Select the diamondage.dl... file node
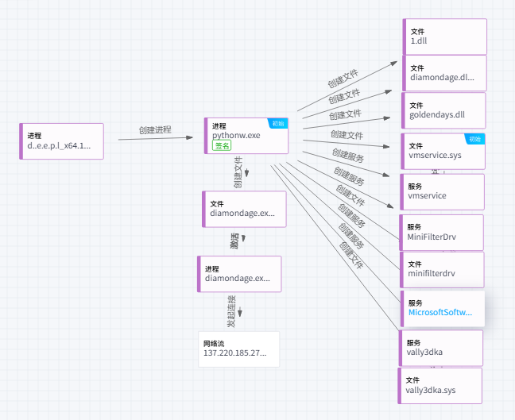 tap(444, 73)
